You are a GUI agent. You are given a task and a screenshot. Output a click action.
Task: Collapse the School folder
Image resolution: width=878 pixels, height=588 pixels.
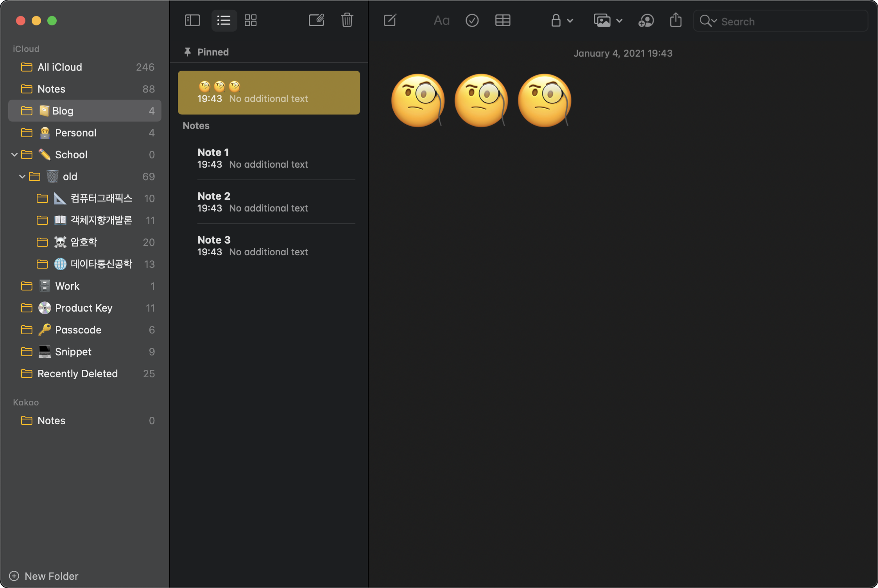14,155
